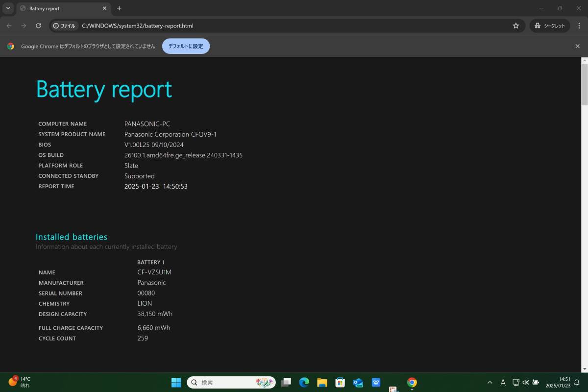
Task: Click the page vertical scrollbar thumb
Action: (x=584, y=84)
